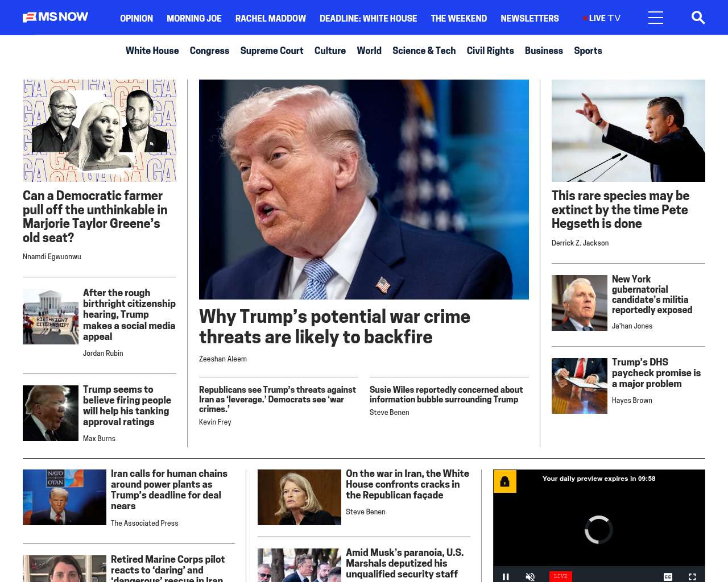This screenshot has width=728, height=582.
Task: Open The Weekend show page
Action: (458, 18)
